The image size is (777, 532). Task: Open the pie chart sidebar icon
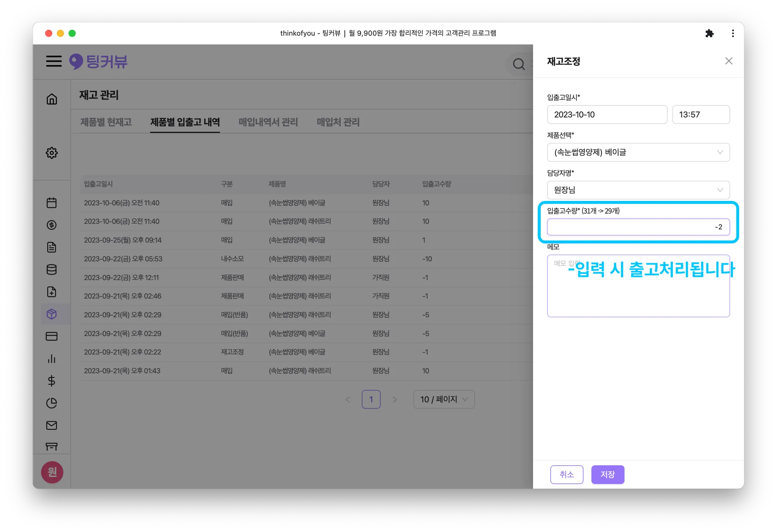(x=52, y=403)
